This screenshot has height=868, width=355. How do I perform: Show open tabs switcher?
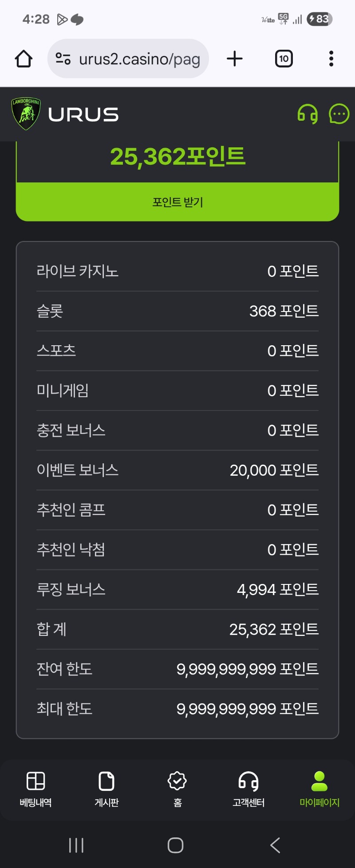284,59
